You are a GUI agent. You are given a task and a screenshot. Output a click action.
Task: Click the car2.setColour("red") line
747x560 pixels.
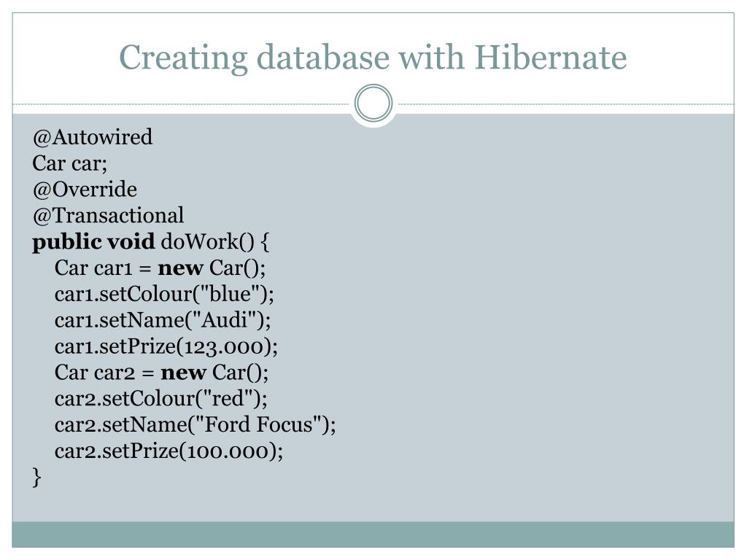click(161, 399)
